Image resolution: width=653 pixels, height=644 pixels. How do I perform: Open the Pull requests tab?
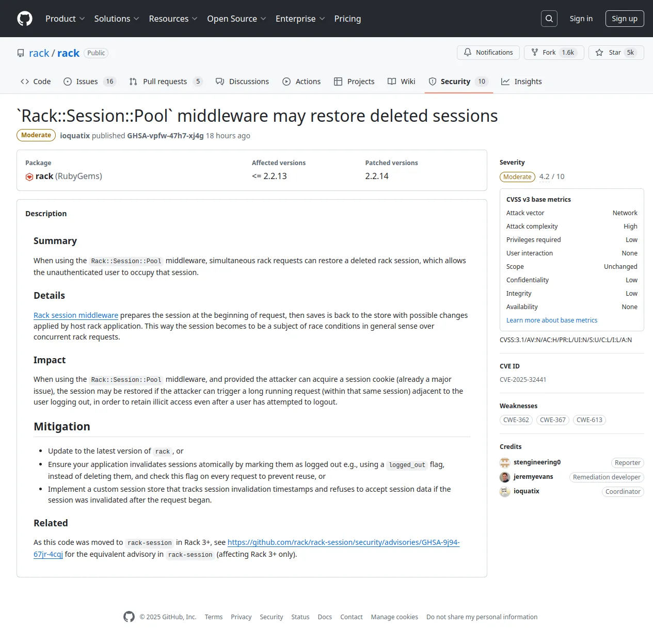[x=166, y=82]
